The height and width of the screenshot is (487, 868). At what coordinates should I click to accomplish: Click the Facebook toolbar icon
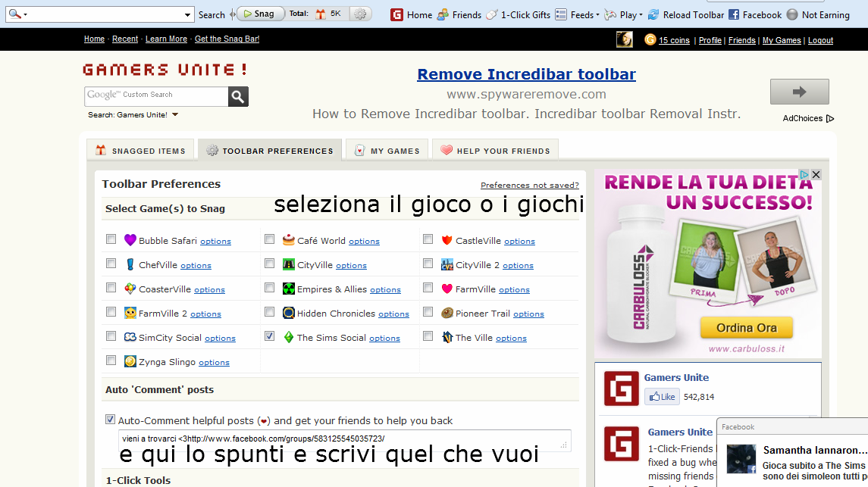pos(734,14)
